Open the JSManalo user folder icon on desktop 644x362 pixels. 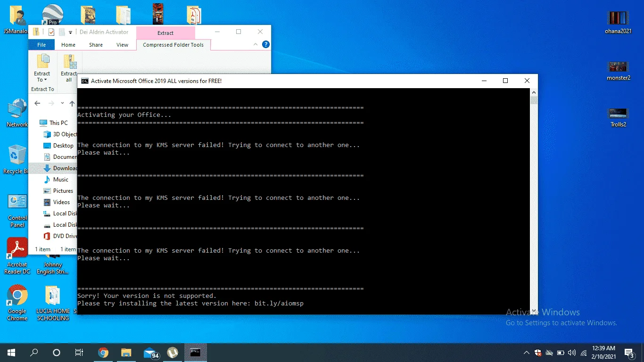tap(17, 20)
